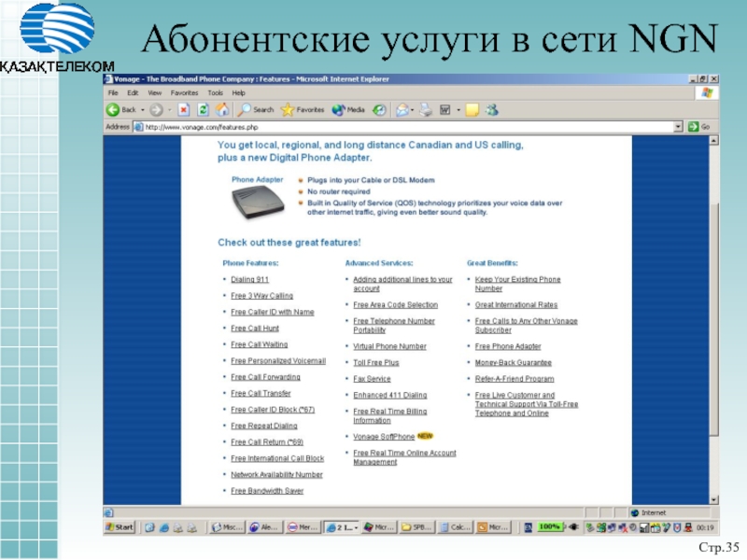This screenshot has width=747, height=560.
Task: Open the Search toolbar button
Action: coord(256,110)
